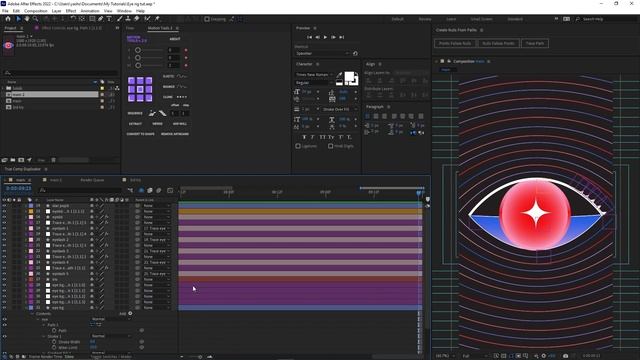The image size is (640, 360).
Task: Click the eyedropper in Character panel
Action: [x=339, y=75]
